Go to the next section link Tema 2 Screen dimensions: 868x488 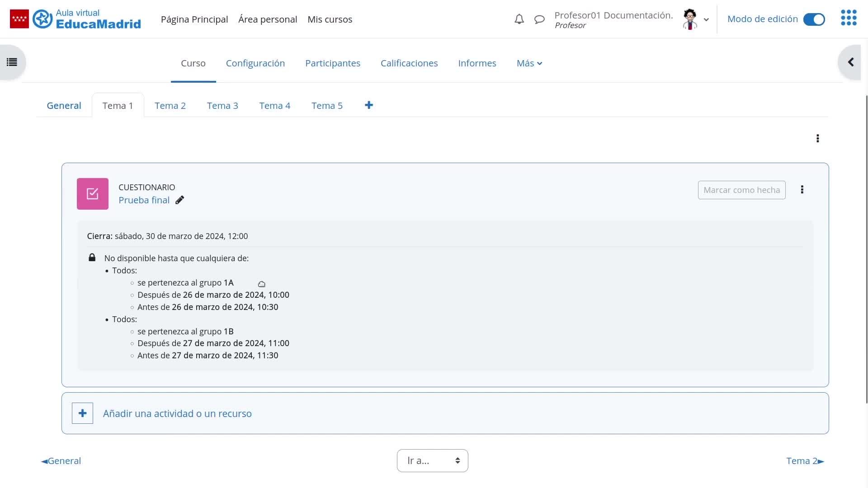click(805, 461)
